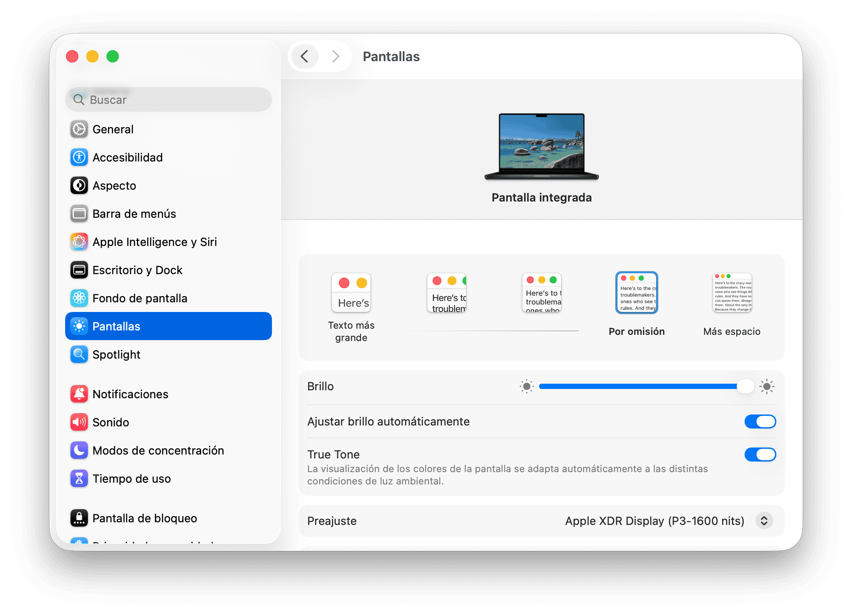Open Apple Intelligence y Siri settings

[x=154, y=242]
